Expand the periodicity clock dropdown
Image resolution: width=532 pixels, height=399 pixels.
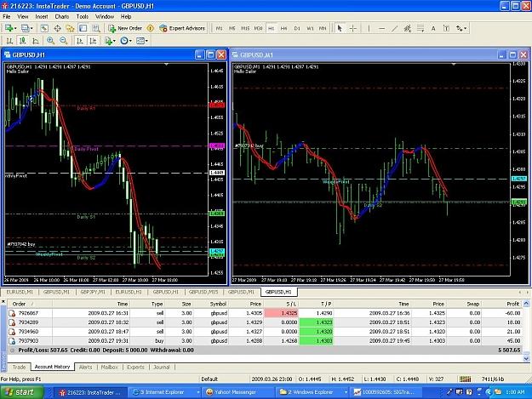click(x=130, y=41)
